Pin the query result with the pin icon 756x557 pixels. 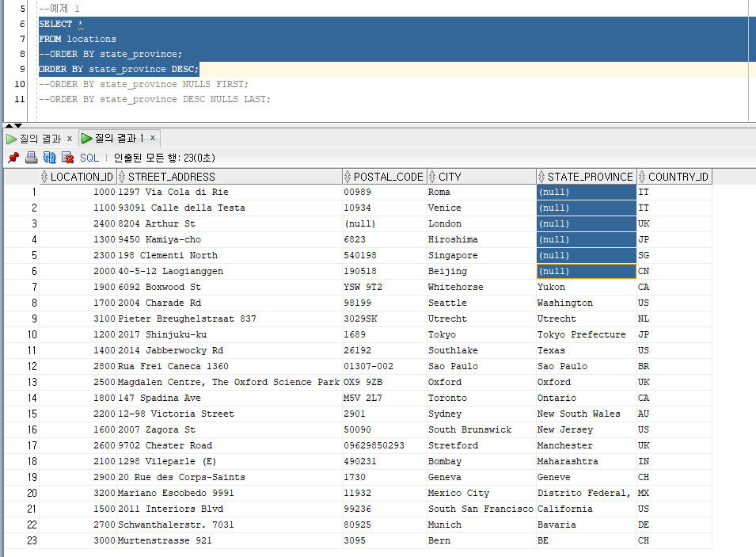point(13,158)
